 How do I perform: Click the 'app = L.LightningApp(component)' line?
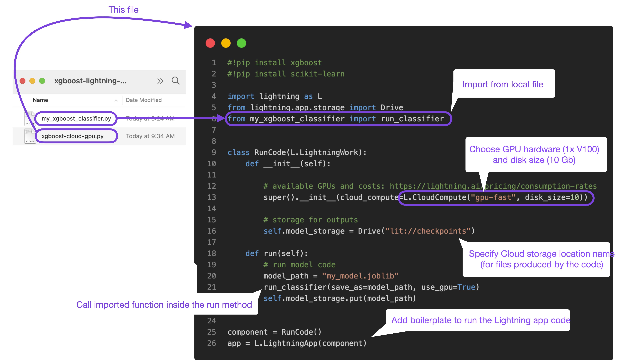297,343
